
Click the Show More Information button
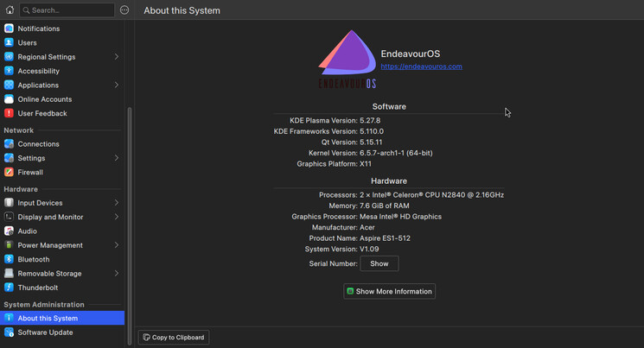coord(389,291)
